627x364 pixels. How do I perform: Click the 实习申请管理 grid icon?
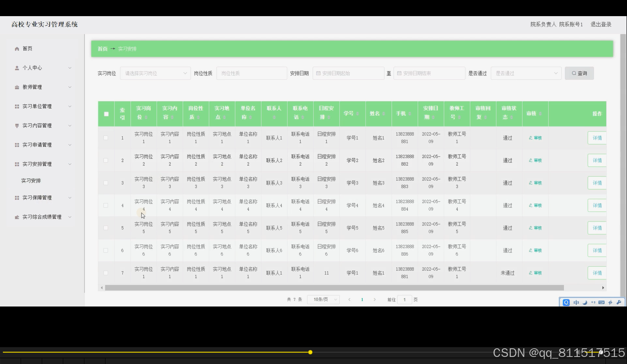pyautogui.click(x=17, y=145)
